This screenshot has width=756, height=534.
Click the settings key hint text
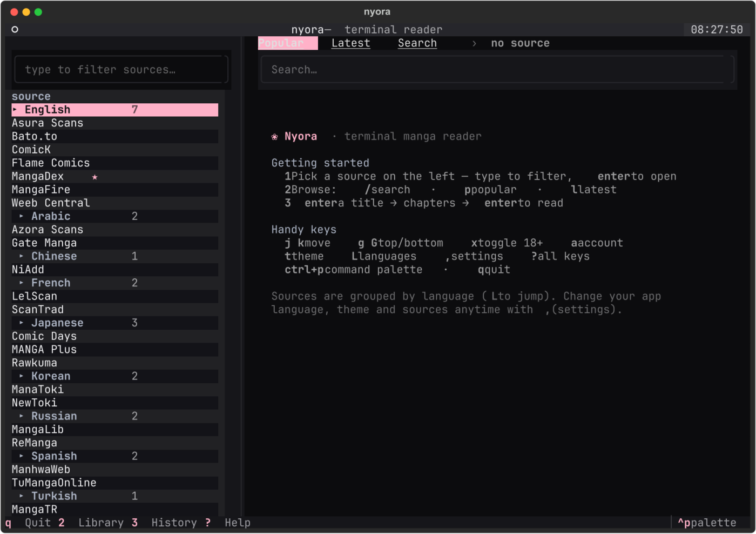click(x=474, y=256)
